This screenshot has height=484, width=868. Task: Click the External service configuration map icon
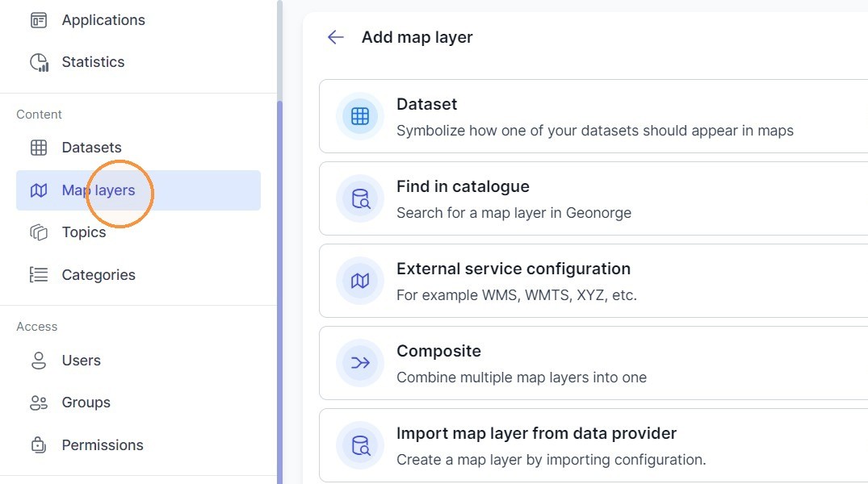coord(360,281)
